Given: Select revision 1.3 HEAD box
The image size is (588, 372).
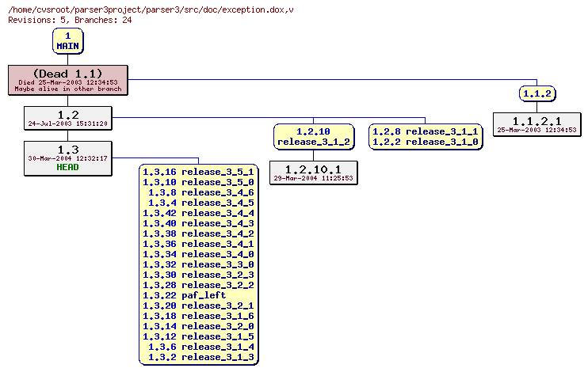Looking at the screenshot, I should click(x=68, y=158).
